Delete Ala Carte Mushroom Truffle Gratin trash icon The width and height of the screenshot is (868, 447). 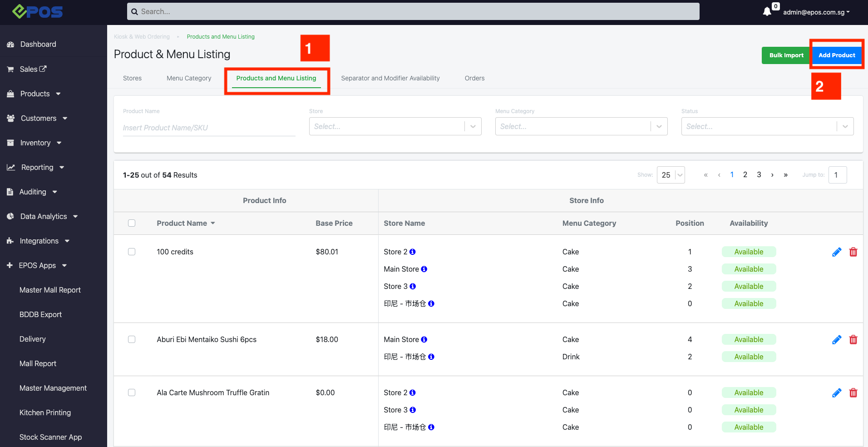(853, 393)
